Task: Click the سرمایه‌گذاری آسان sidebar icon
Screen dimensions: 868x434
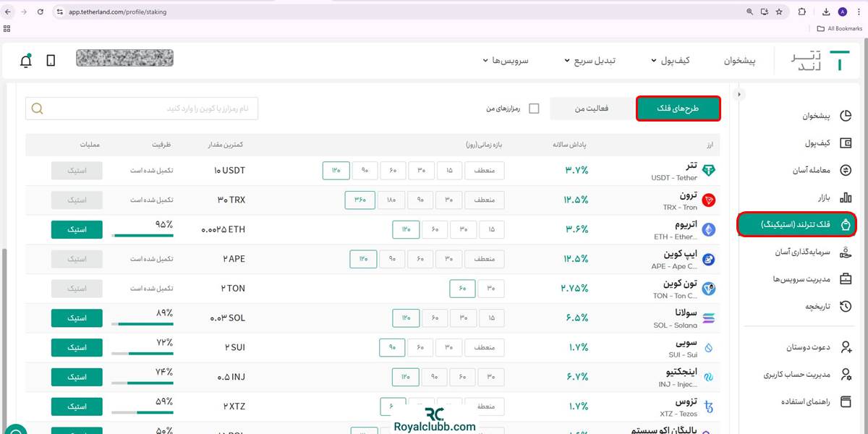Action: (846, 252)
